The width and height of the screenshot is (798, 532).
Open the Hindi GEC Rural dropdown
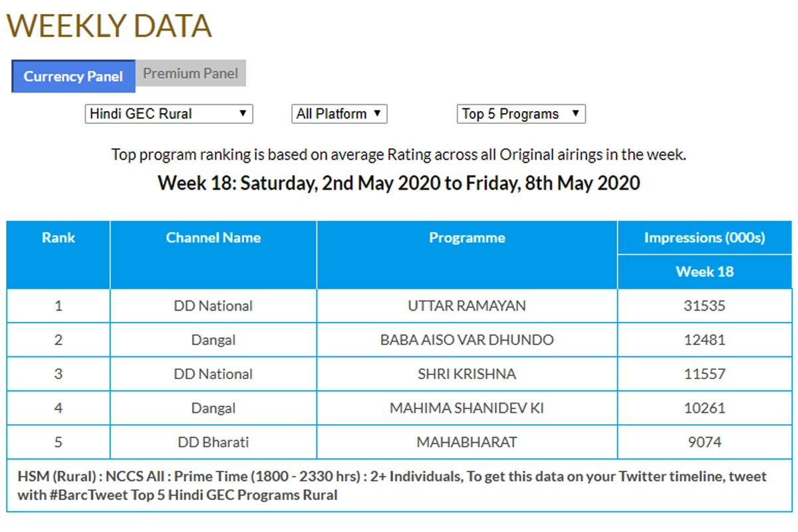[x=169, y=114]
